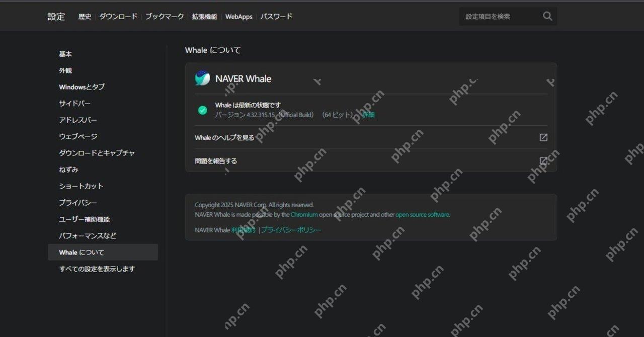Image resolution: width=644 pixels, height=337 pixels.
Task: Click the Whale のヘルプを見る row
Action: (371, 137)
